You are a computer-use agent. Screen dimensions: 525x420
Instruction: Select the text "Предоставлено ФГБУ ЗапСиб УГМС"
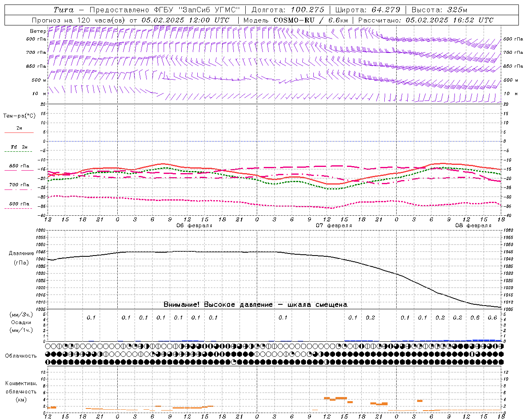[x=164, y=10]
